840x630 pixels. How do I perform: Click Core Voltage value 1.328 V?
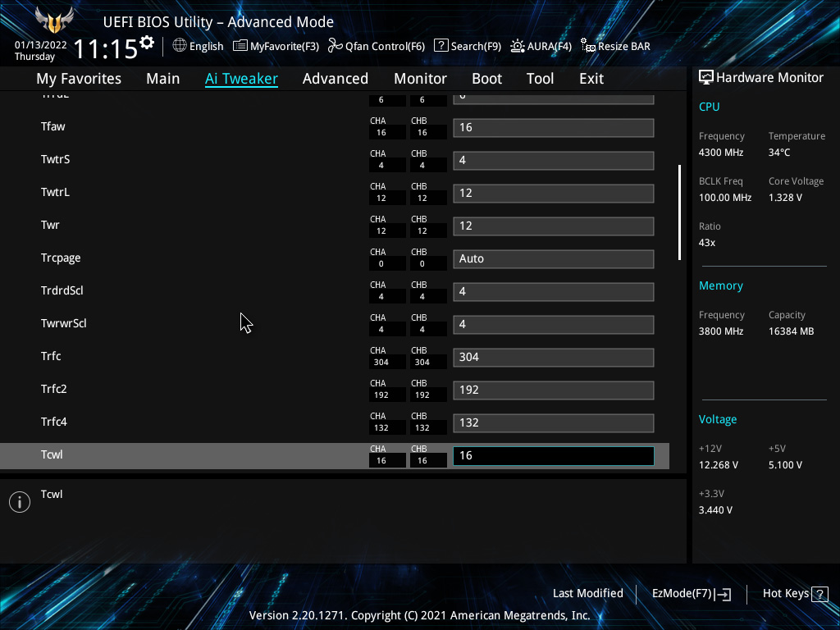[785, 198]
